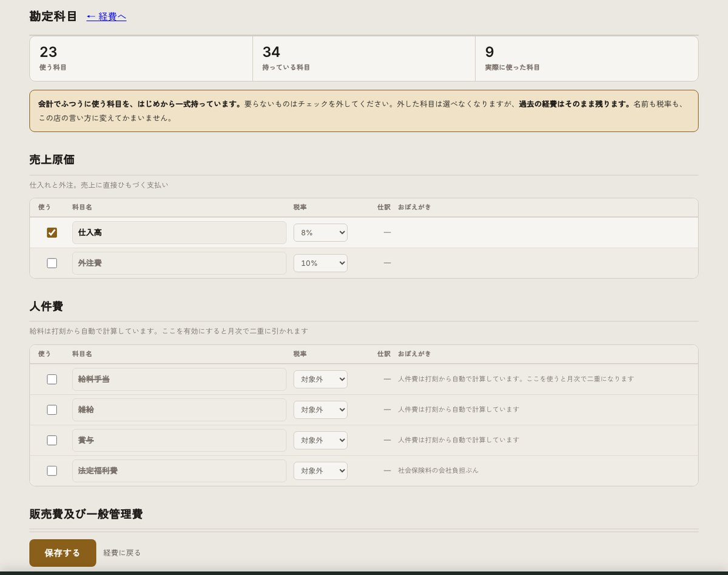Go back via 経費に戻る link
The width and height of the screenshot is (728, 575).
click(x=122, y=553)
